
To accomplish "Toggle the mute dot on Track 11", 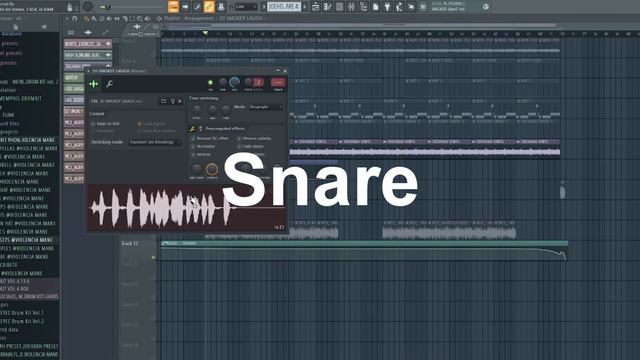I will (x=153, y=257).
